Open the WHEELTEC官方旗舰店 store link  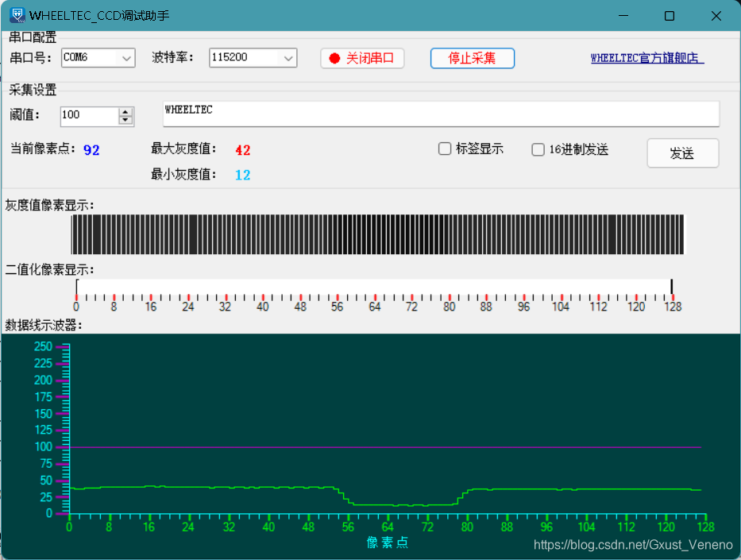point(646,58)
